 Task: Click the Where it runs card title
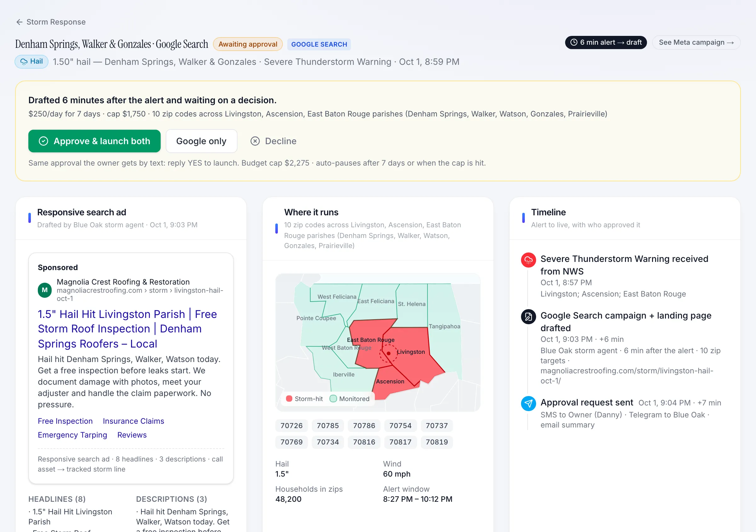click(x=311, y=212)
